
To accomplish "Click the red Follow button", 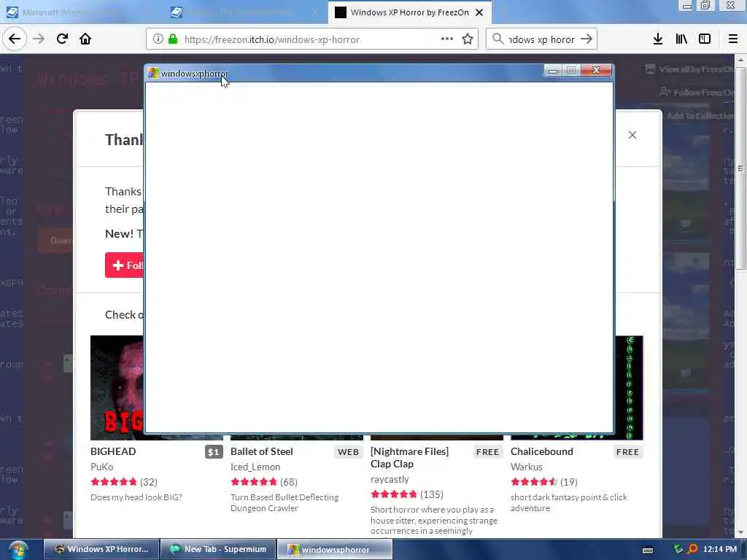I will [124, 265].
